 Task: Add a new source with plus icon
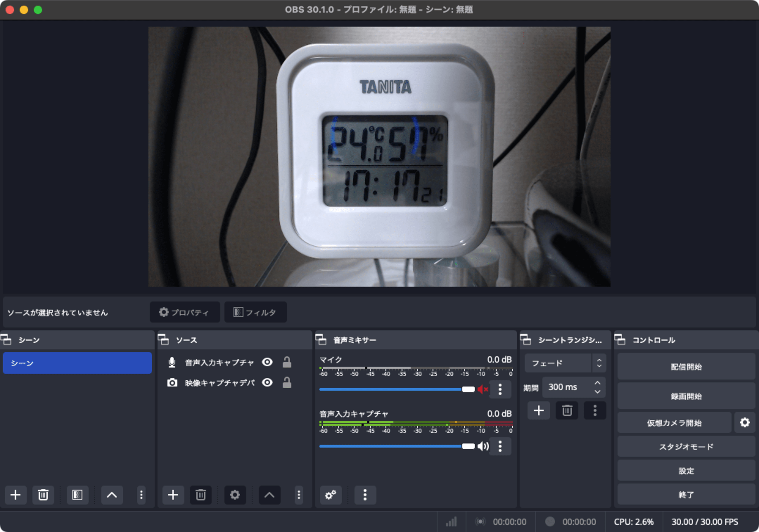point(173,495)
